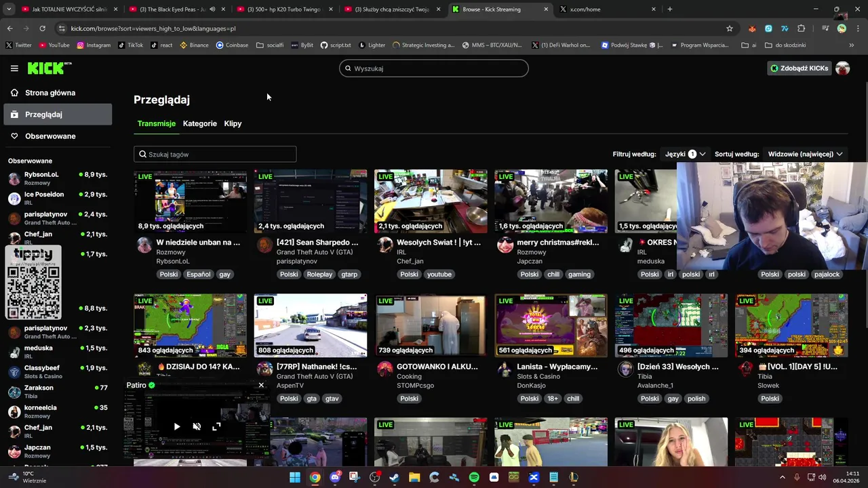
Task: Click the 18+ tag under DonKasjo
Action: coord(553,399)
